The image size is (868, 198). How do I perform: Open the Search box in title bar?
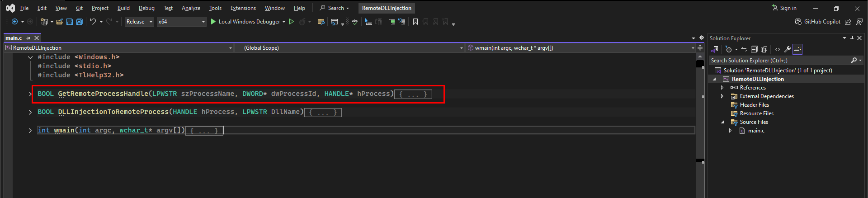click(x=335, y=8)
